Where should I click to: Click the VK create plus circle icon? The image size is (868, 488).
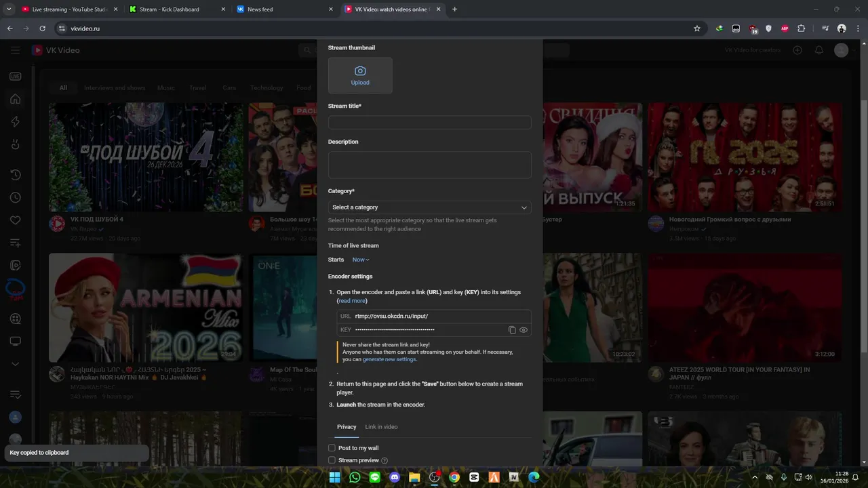pyautogui.click(x=797, y=50)
